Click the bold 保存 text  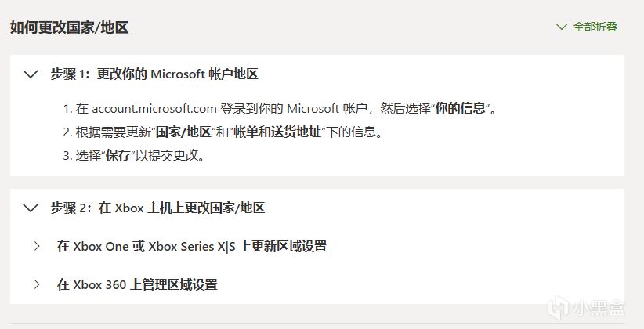pos(118,154)
